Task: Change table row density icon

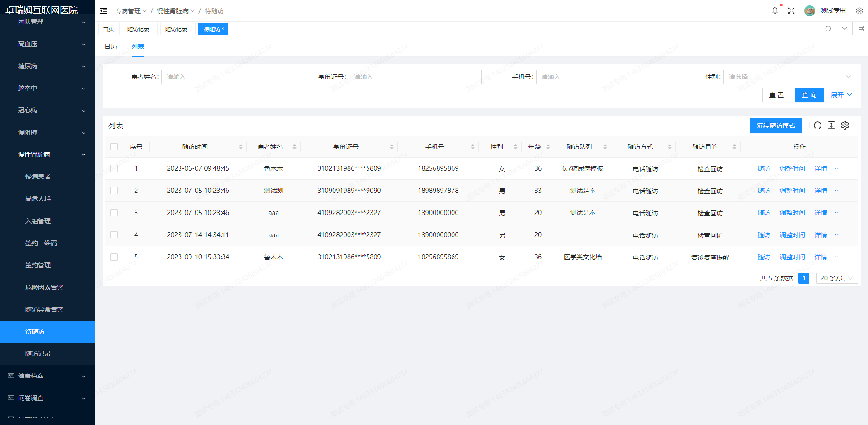Action: (831, 126)
